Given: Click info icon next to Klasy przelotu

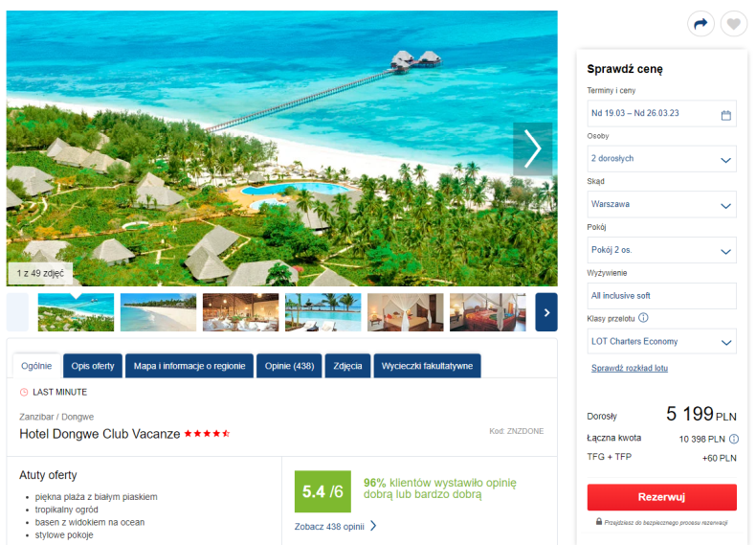Looking at the screenshot, I should [x=643, y=318].
